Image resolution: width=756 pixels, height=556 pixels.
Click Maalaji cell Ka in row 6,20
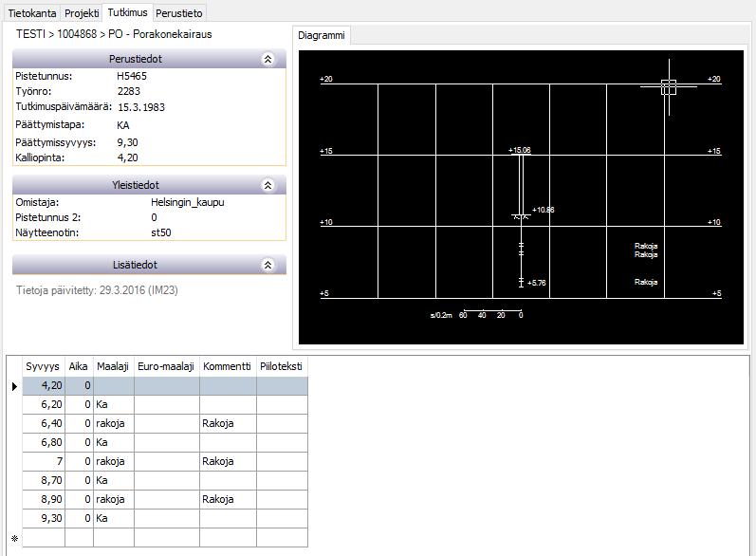[x=113, y=404]
